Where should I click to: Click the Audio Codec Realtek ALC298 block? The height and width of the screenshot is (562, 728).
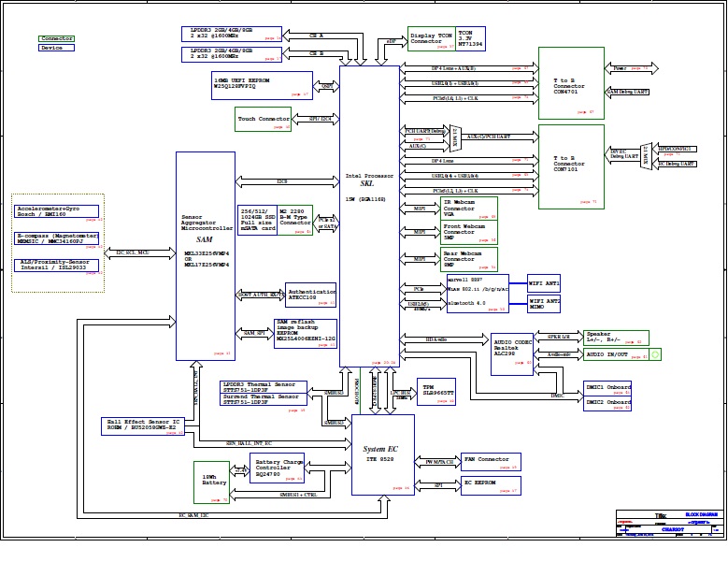point(512,347)
